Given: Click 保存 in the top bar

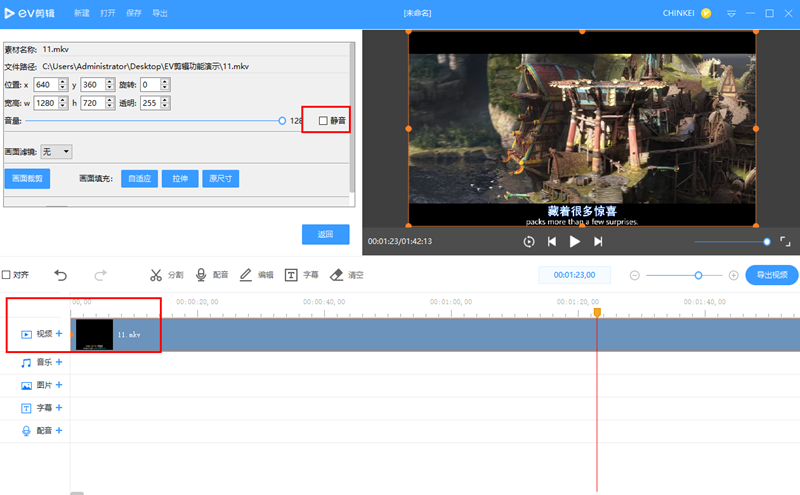Looking at the screenshot, I should tap(134, 13).
